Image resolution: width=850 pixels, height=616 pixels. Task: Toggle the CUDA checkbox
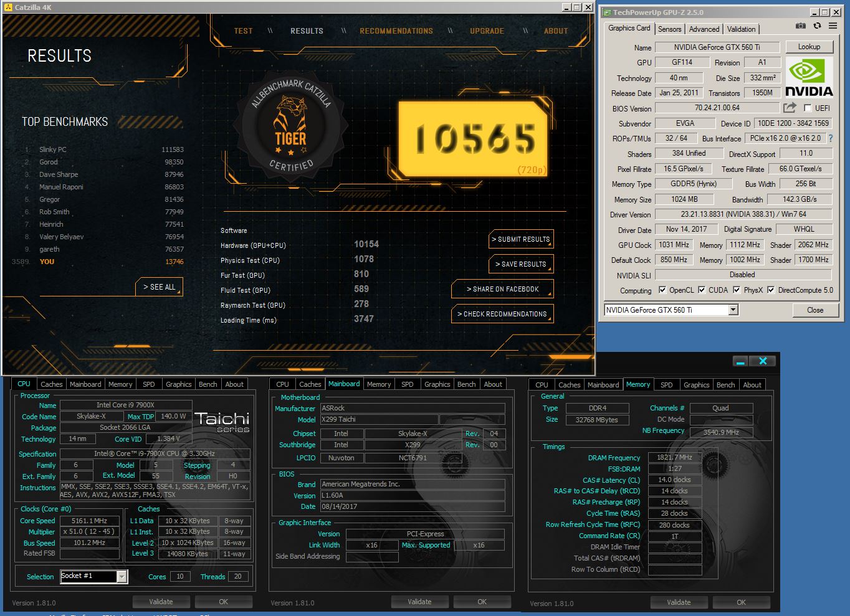click(702, 290)
